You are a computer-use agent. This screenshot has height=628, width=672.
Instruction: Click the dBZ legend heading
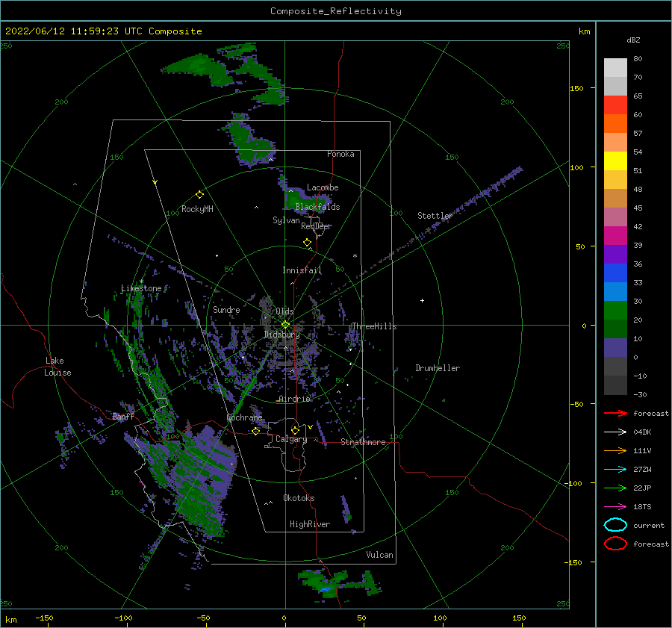click(x=633, y=40)
